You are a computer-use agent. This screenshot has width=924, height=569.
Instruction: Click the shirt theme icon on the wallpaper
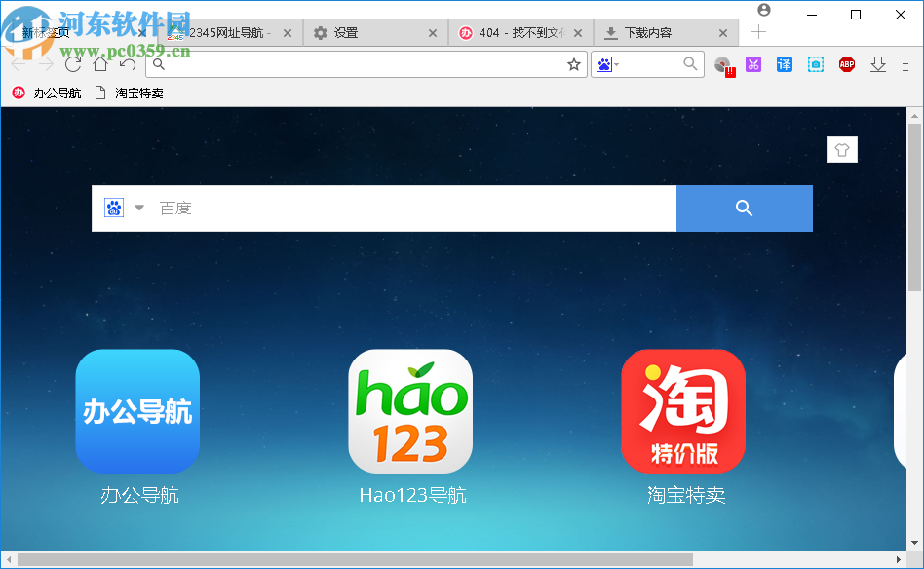[842, 149]
